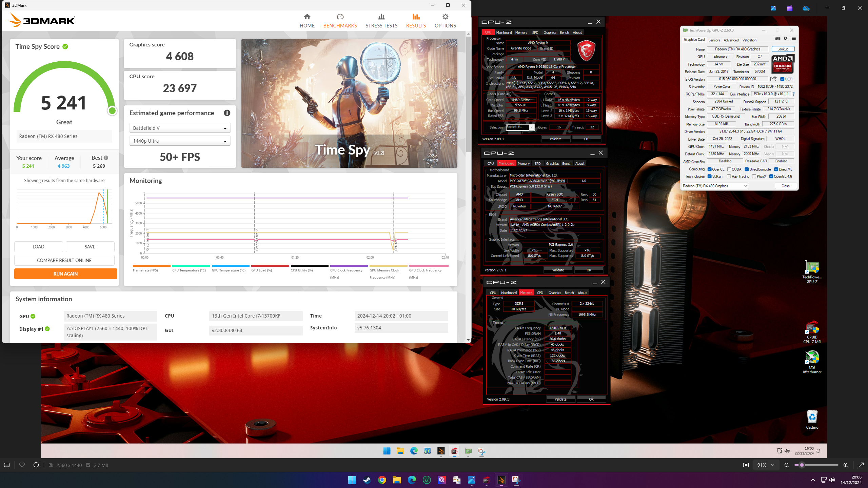Screen dimensions: 868x488
Task: Open the GPU-Z hamburger menu
Action: click(x=794, y=39)
